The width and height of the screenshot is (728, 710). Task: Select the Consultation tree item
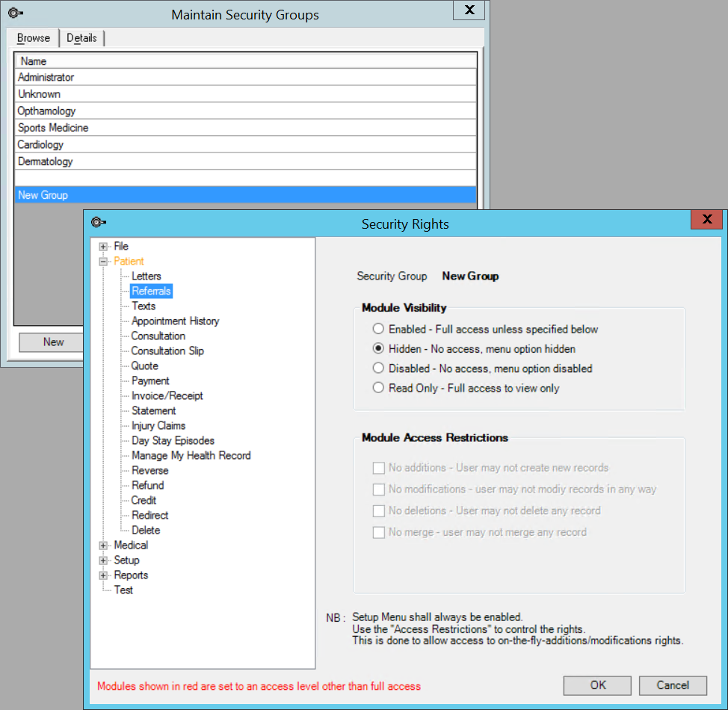pos(158,336)
